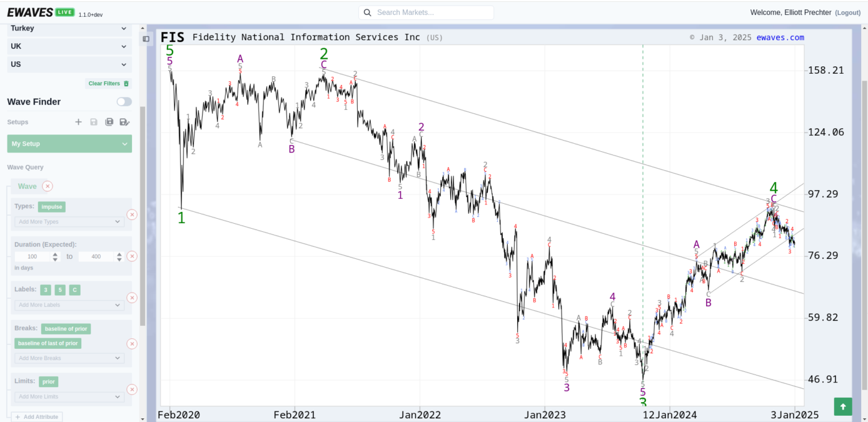
Task: Click the 3Jan2025 date axis label
Action: tap(795, 415)
